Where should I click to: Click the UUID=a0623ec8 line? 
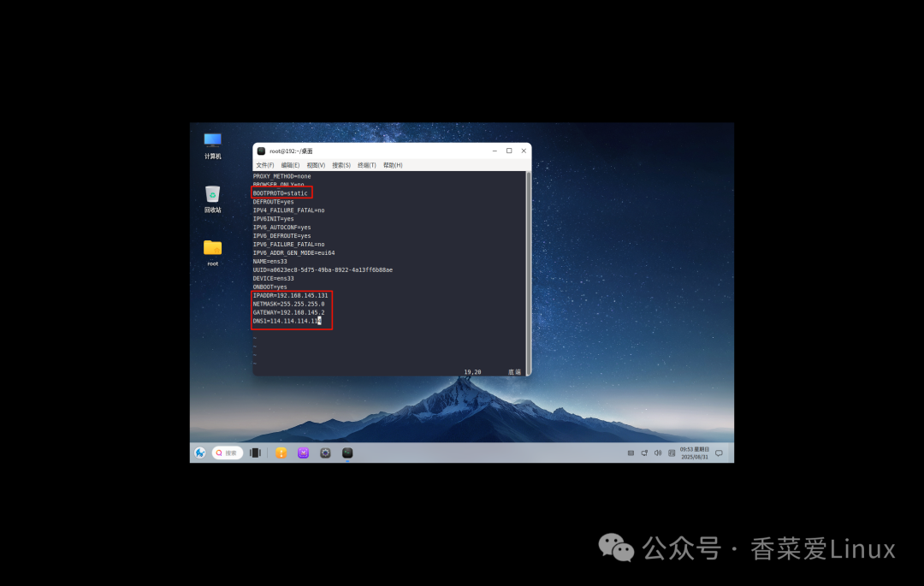coord(323,270)
